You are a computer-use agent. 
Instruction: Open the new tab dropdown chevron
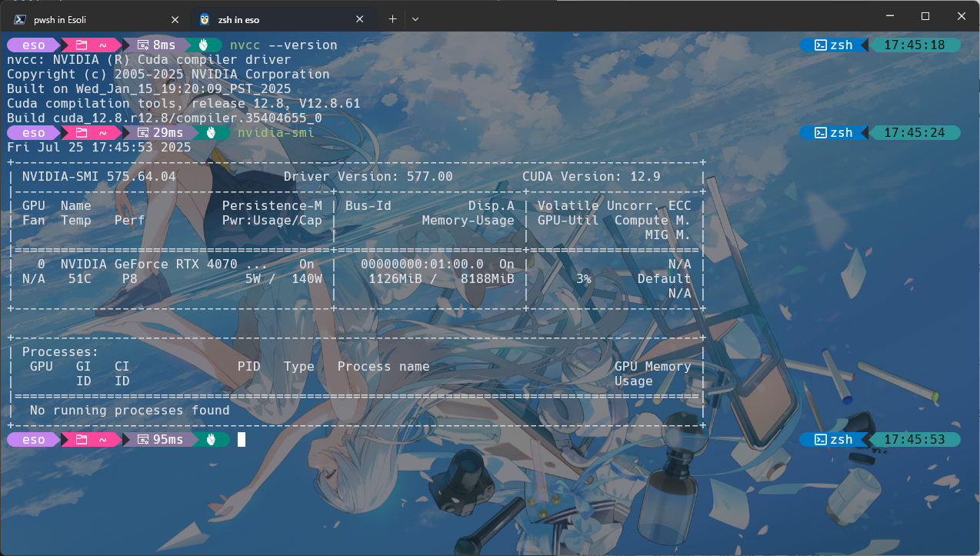[x=415, y=18]
